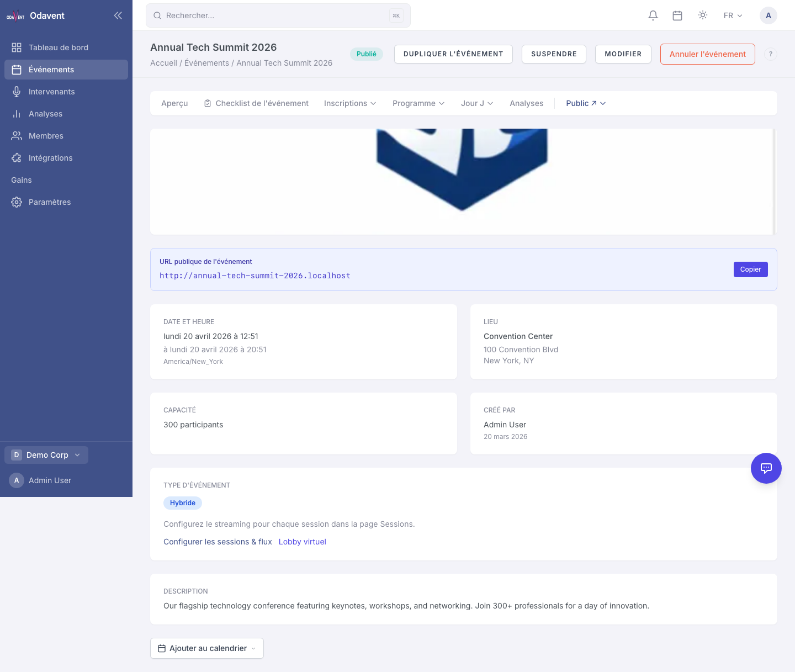Switch to the Aperçu tab
The width and height of the screenshot is (795, 672).
pos(174,103)
